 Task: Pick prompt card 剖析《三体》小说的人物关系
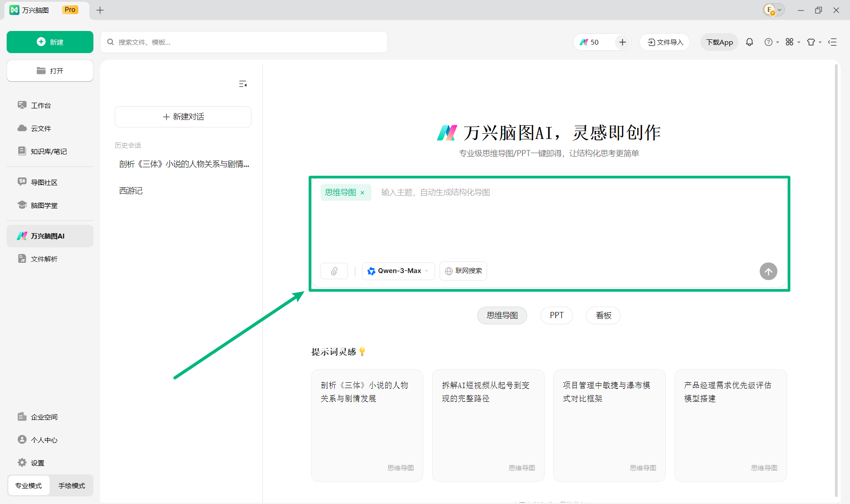[x=367, y=426]
